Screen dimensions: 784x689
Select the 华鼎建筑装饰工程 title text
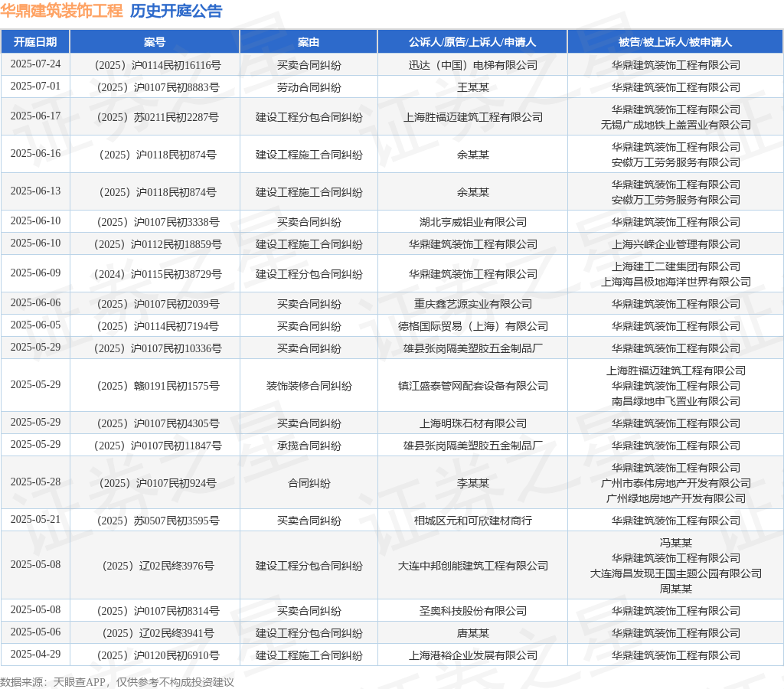pyautogui.click(x=61, y=11)
